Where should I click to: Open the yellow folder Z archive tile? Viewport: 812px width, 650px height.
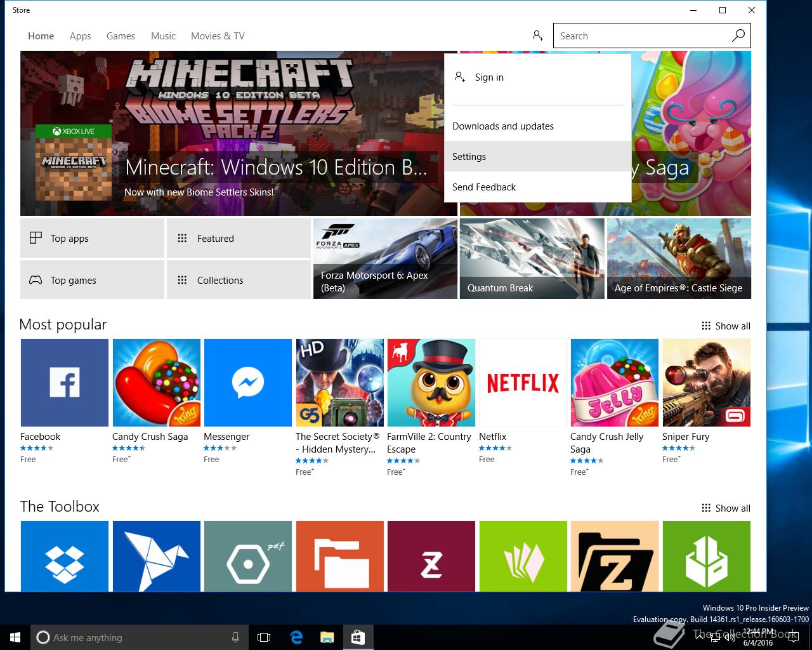click(x=615, y=556)
